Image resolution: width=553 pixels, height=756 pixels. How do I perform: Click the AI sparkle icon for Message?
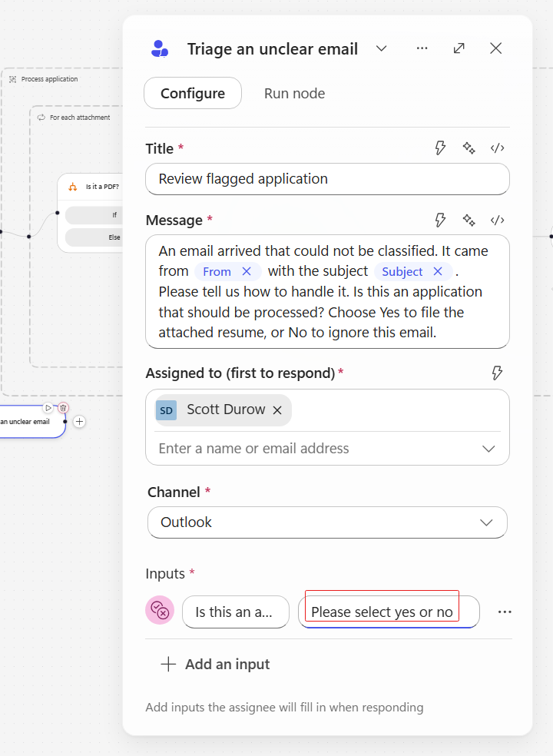tap(469, 220)
